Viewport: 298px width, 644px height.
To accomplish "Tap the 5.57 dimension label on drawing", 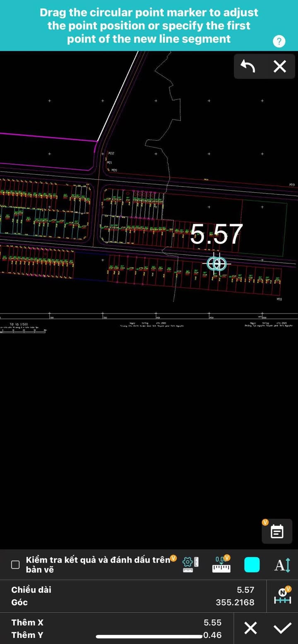I will [216, 235].
